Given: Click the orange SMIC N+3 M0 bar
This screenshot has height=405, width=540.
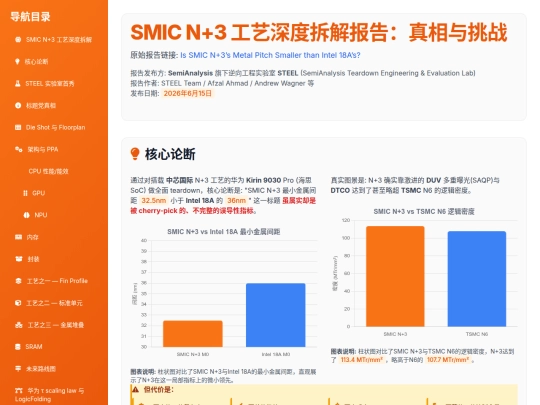Looking at the screenshot, I should click(193, 334).
